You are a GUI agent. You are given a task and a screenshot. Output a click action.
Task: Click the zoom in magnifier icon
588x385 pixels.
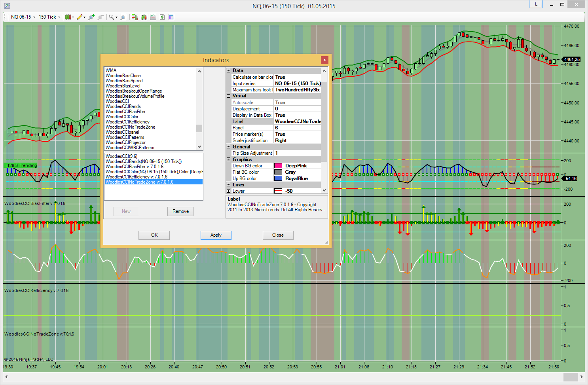click(x=91, y=17)
